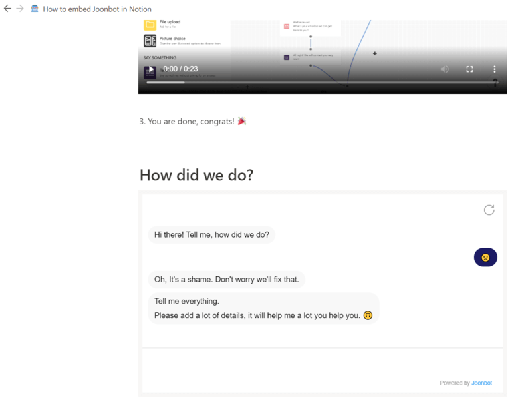532x410 pixels.
Task: Click the video progress bar
Action: pyautogui.click(x=323, y=83)
